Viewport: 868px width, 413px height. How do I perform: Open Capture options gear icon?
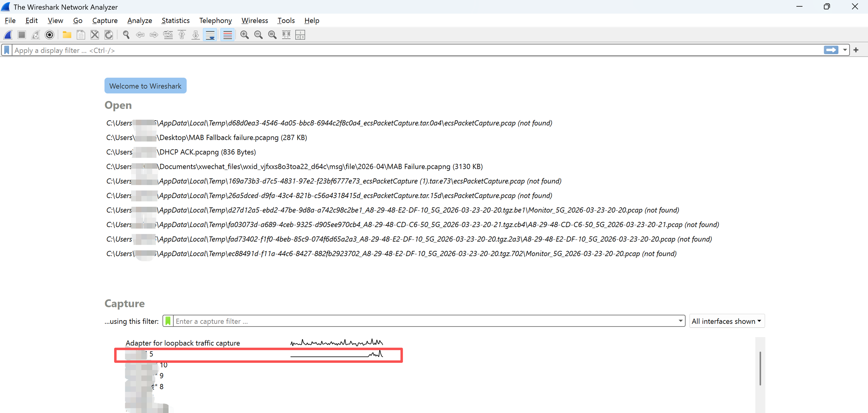click(49, 35)
